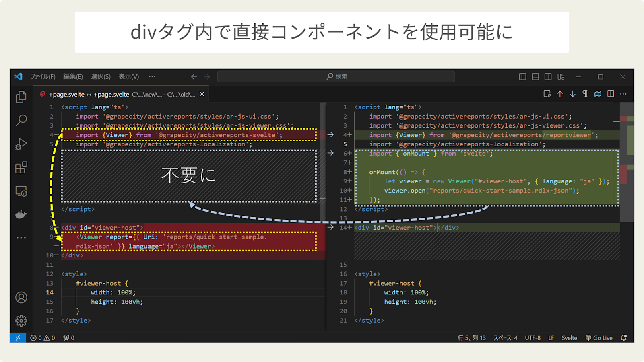Open Run and Debug view
The height and width of the screenshot is (362, 644).
coord(21,144)
